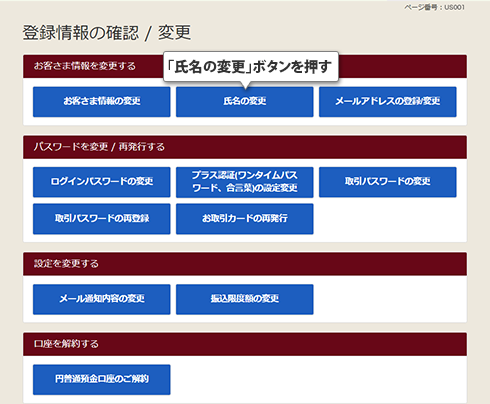Click ログインパスワードの変更 button
Screen dimensions: 490x404
pos(102,182)
